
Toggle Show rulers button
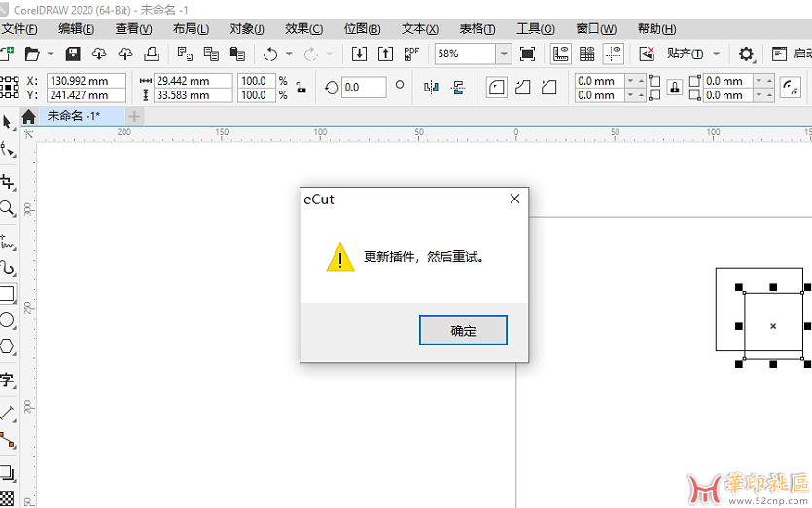click(561, 54)
